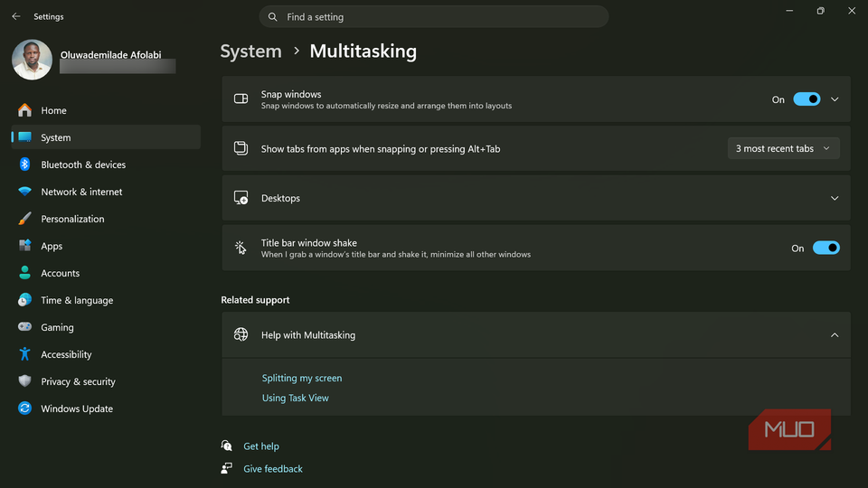Click the search magnifier icon
The height and width of the screenshot is (488, 868).
tap(272, 17)
